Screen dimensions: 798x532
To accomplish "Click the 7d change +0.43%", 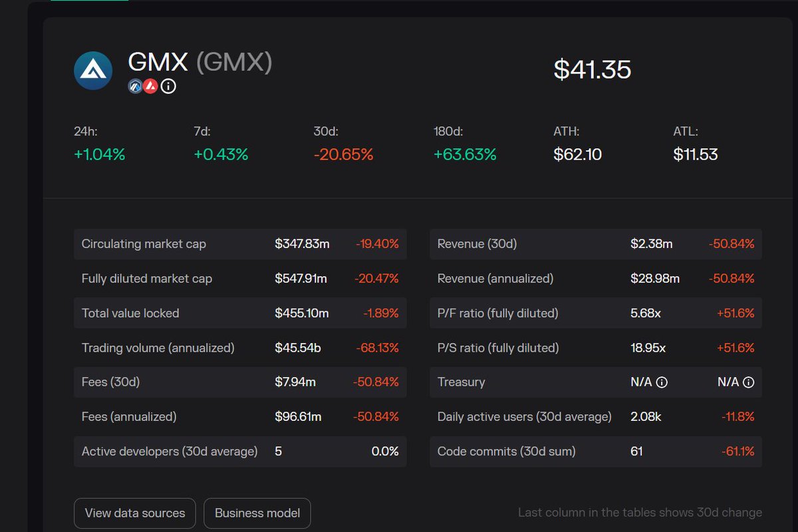I will [x=221, y=155].
